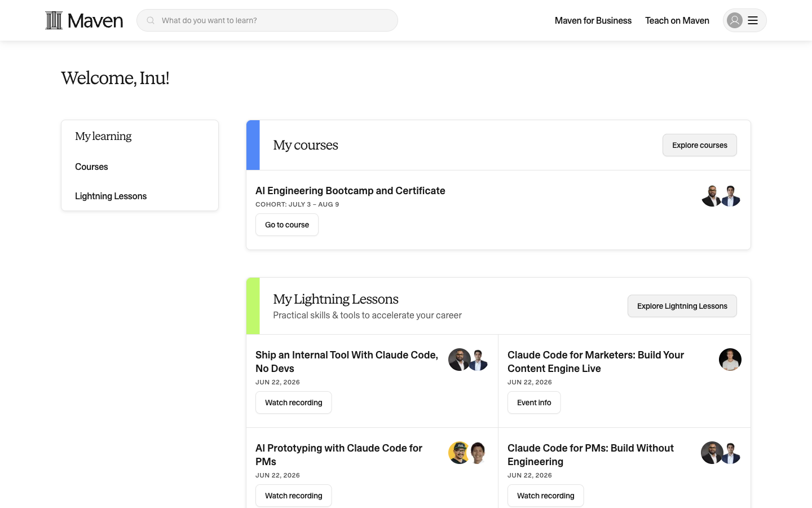812x508 pixels.
Task: Click 'COHORT: JULY 3 – AUG 9' text
Action: [297, 204]
